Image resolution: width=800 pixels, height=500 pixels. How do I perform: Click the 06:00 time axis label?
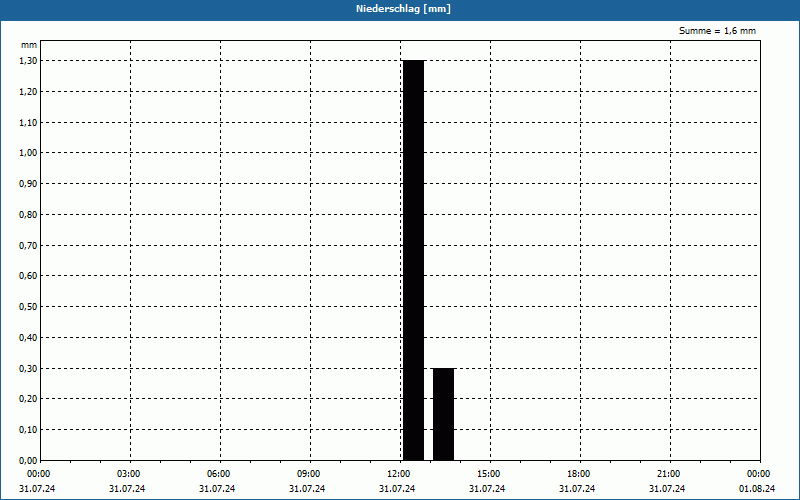218,474
